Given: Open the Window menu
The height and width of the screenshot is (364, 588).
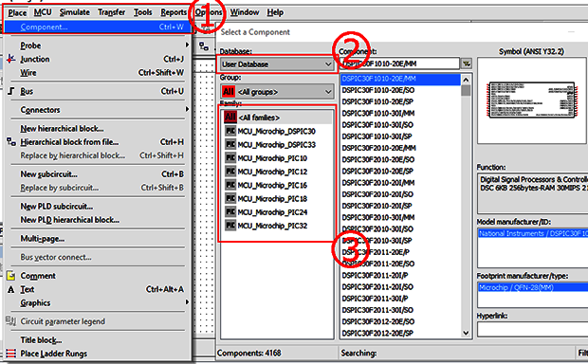Looking at the screenshot, I should (245, 12).
